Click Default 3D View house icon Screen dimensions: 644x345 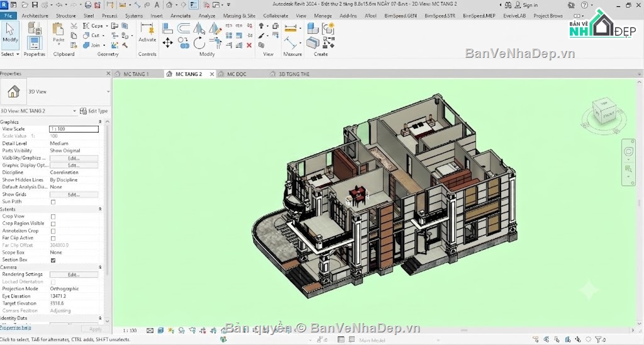[170, 5]
